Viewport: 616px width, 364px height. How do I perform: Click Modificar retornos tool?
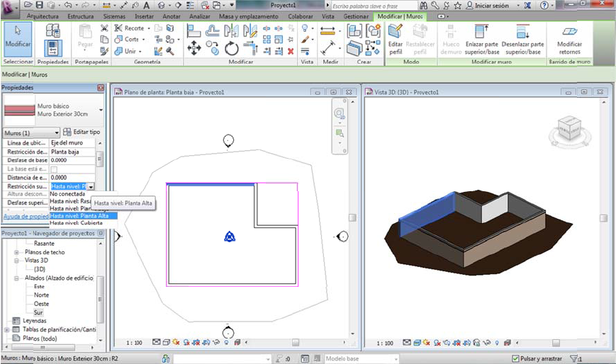coord(569,40)
